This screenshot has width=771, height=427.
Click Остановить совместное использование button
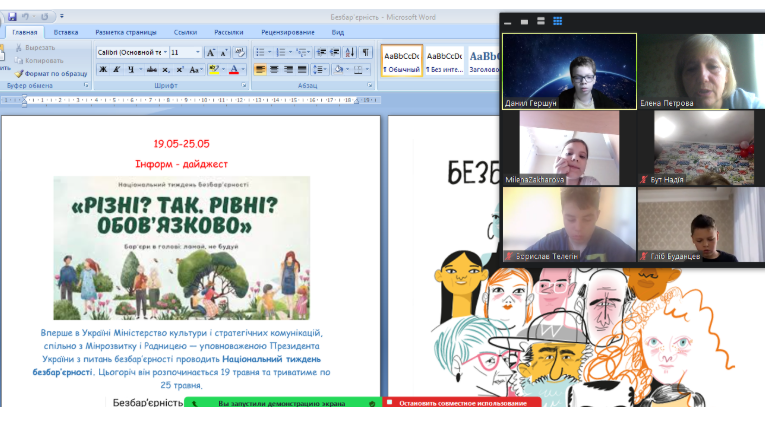tap(462, 403)
